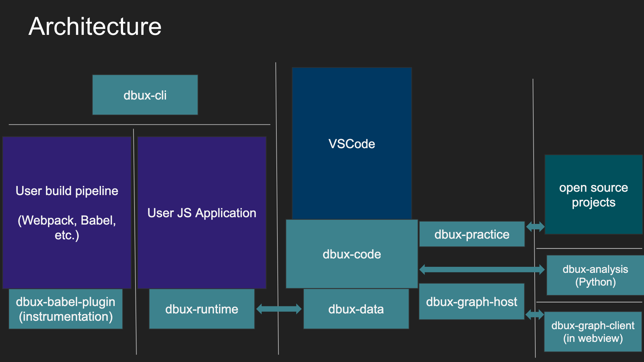Click horizontal divider line above dbux-analysis box

point(589,248)
